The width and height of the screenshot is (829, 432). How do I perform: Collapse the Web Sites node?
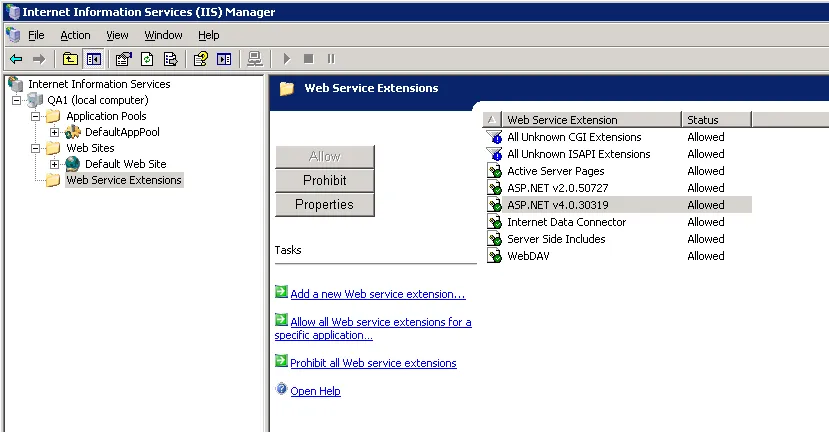[35, 148]
